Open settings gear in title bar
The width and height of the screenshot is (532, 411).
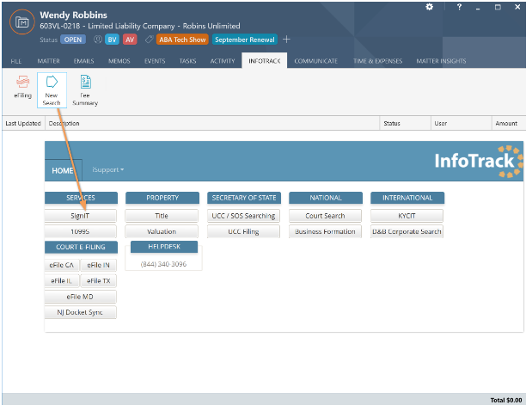click(429, 7)
